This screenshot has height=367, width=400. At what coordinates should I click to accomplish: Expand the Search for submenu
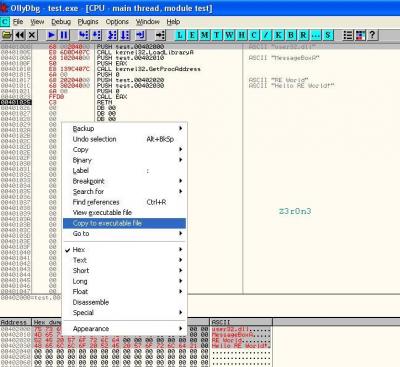point(124,192)
